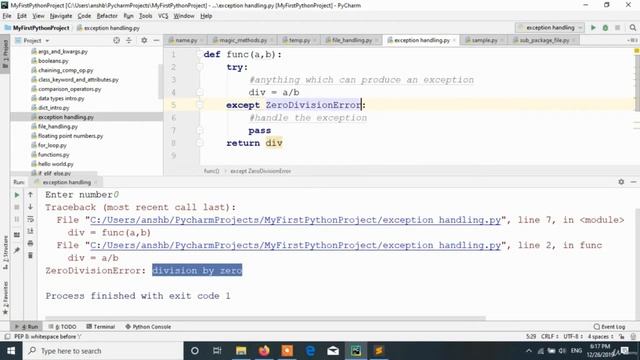This screenshot has height=360, width=640.
Task: Open Python Console tool window
Action: (148, 327)
